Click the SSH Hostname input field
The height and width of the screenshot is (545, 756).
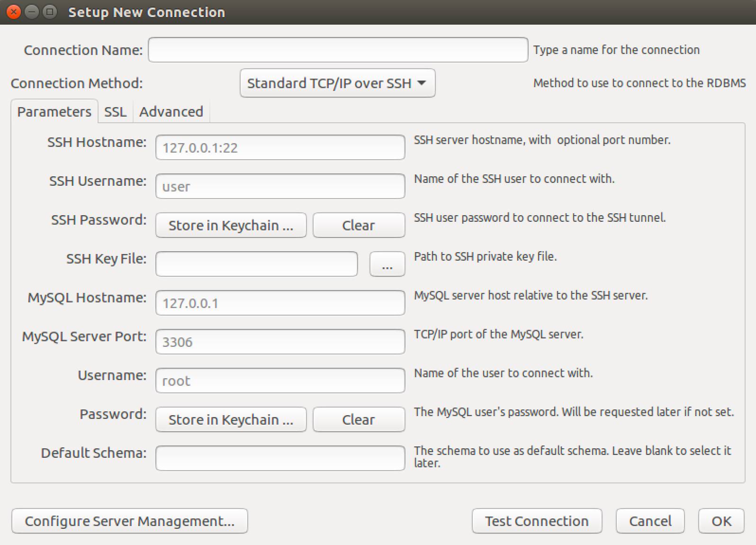click(280, 148)
